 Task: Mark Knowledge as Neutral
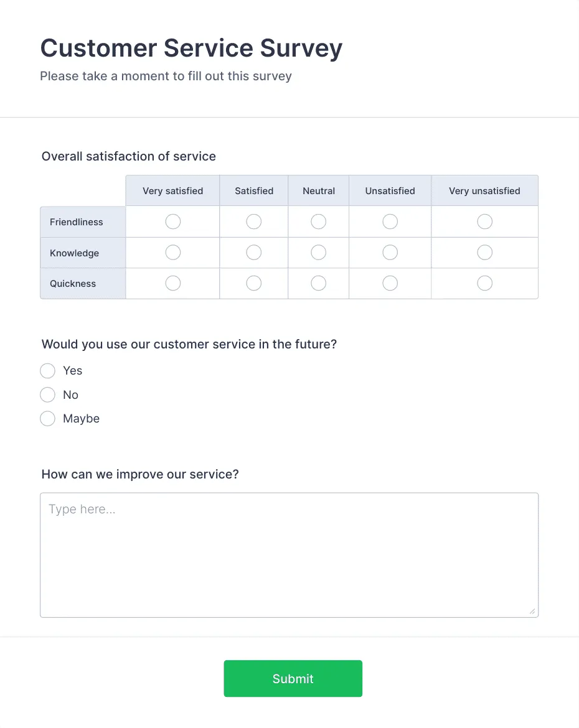tap(318, 252)
